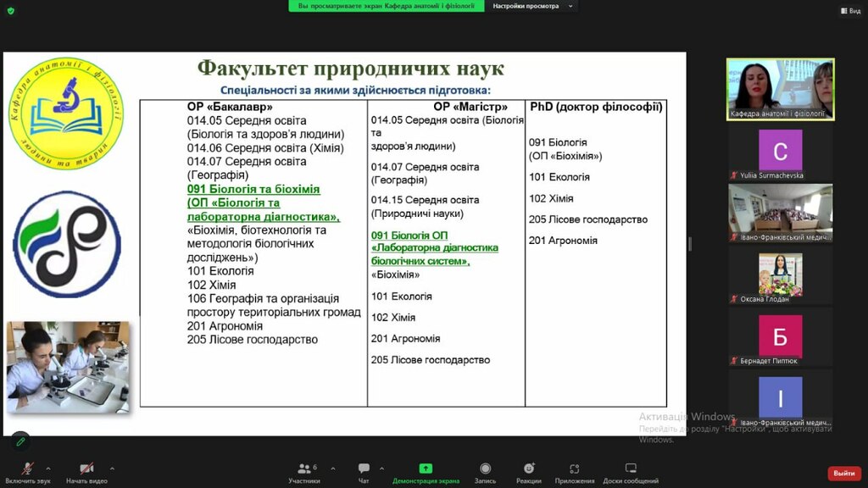Open the Участники participants panel
The width and height of the screenshot is (868, 488).
click(304, 469)
